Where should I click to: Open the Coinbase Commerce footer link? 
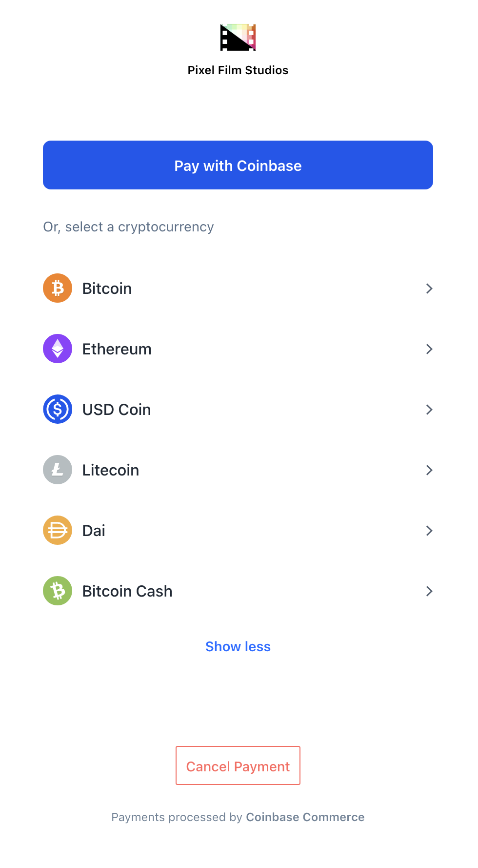point(305,817)
